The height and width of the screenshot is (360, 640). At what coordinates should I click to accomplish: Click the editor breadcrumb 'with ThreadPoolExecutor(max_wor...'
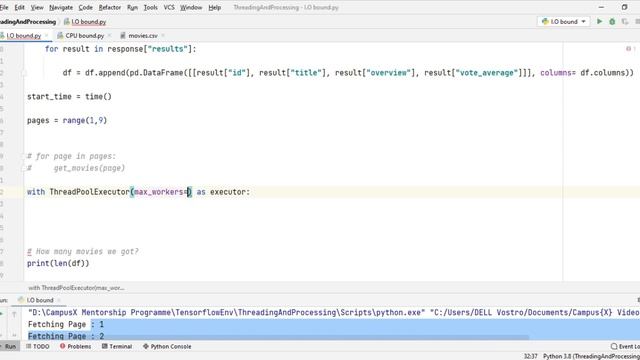pyautogui.click(x=76, y=288)
